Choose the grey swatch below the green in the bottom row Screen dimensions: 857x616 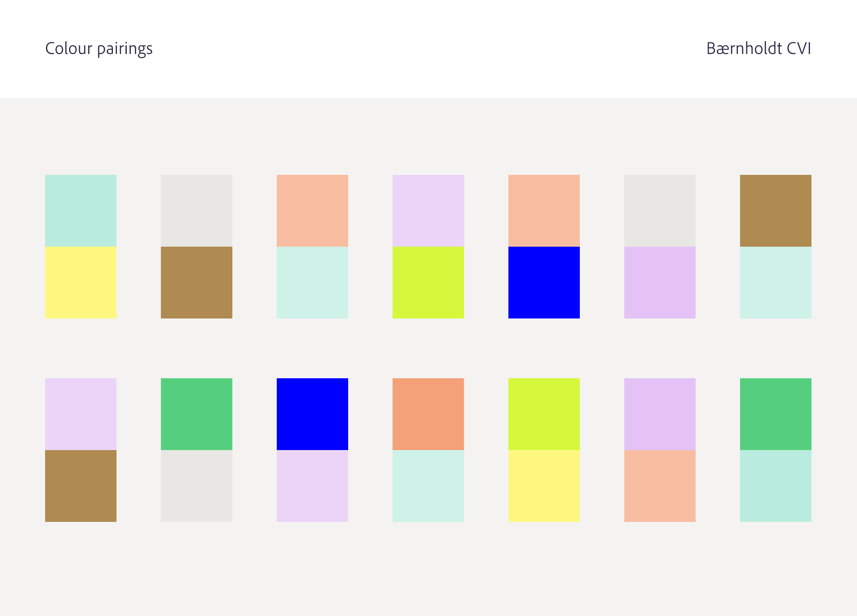[x=196, y=486]
